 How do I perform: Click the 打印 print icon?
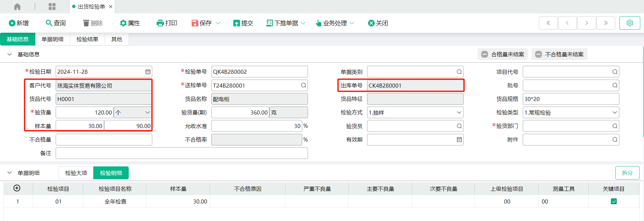pos(160,23)
